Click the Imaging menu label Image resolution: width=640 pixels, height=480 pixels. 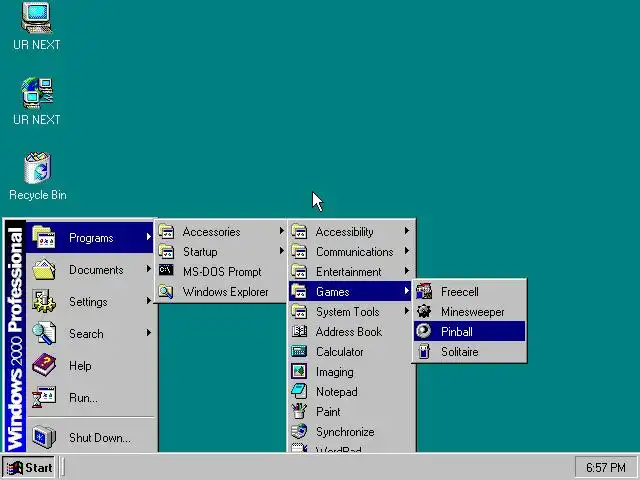(x=335, y=372)
